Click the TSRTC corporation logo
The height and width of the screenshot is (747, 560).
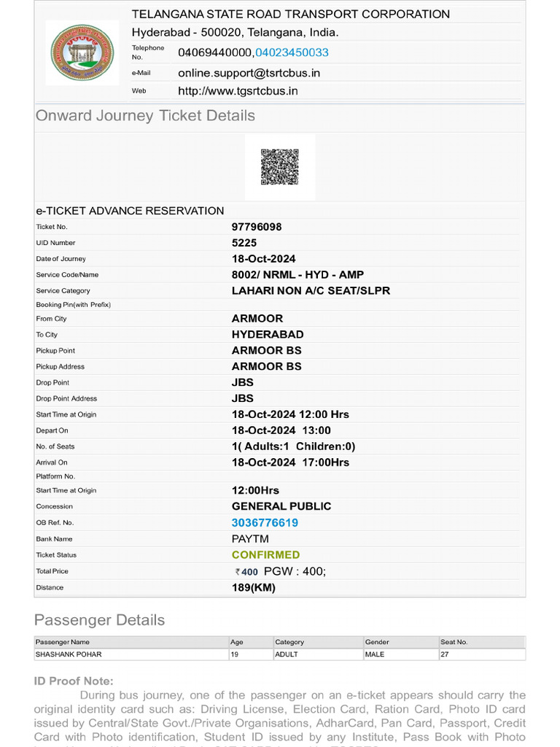pos(82,53)
